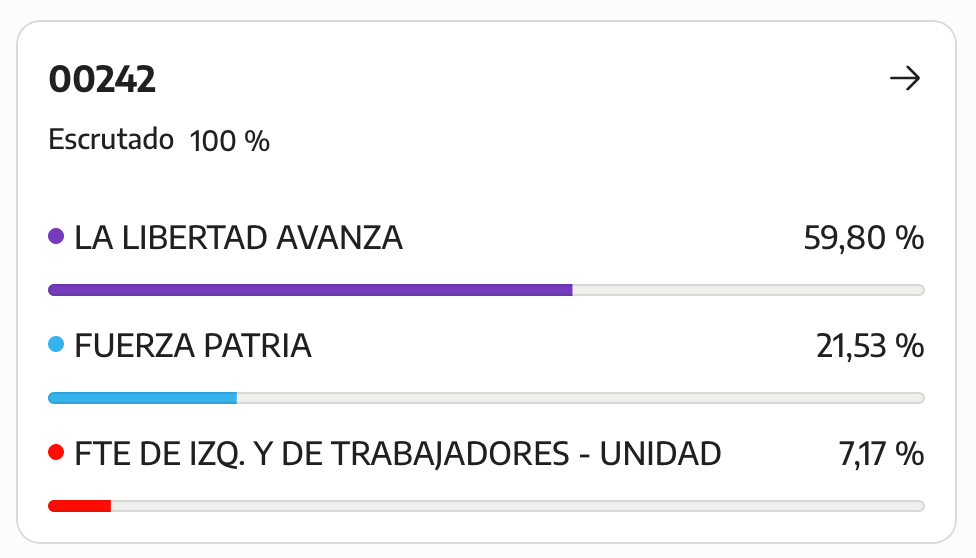Open details with the right arrow icon
This screenshot has height=558, width=976.
click(x=904, y=78)
